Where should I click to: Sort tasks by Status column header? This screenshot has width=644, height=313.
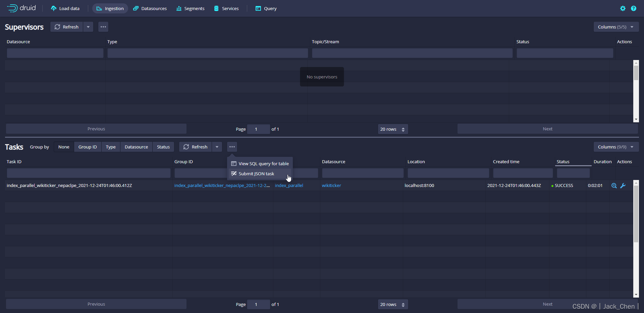pyautogui.click(x=563, y=162)
